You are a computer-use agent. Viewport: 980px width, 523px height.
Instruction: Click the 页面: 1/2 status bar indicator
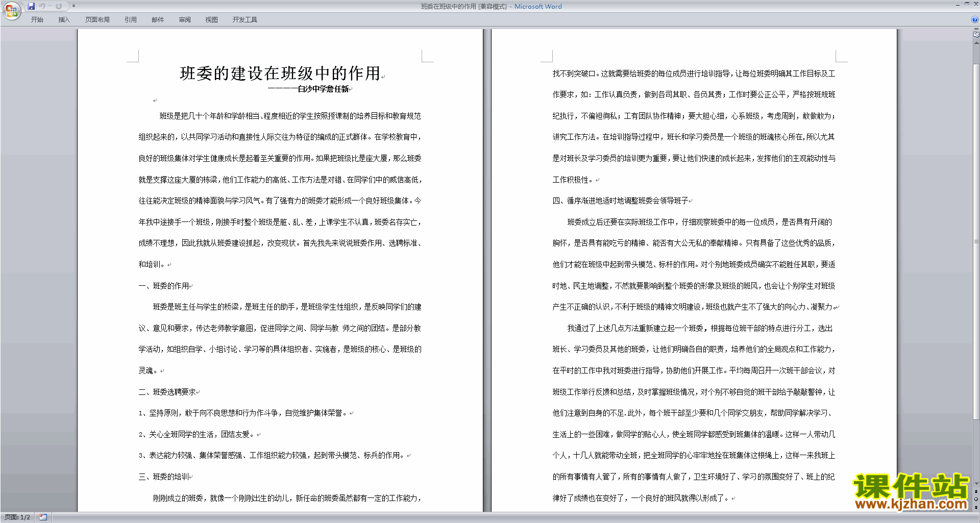(x=17, y=517)
